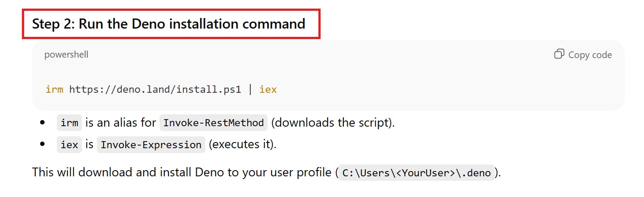Click the inline "iex" code chip in second bullet

pos(69,145)
